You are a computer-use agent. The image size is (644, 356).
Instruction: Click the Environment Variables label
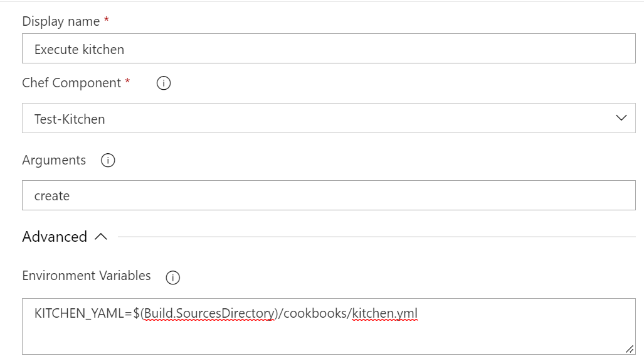(x=87, y=276)
